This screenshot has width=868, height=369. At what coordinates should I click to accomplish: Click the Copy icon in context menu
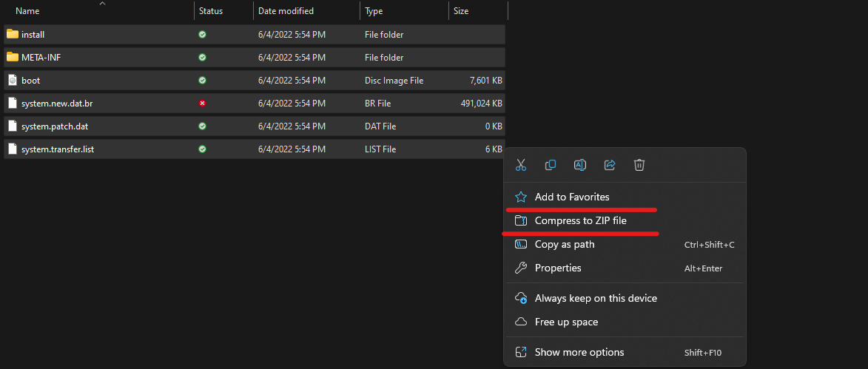click(551, 166)
